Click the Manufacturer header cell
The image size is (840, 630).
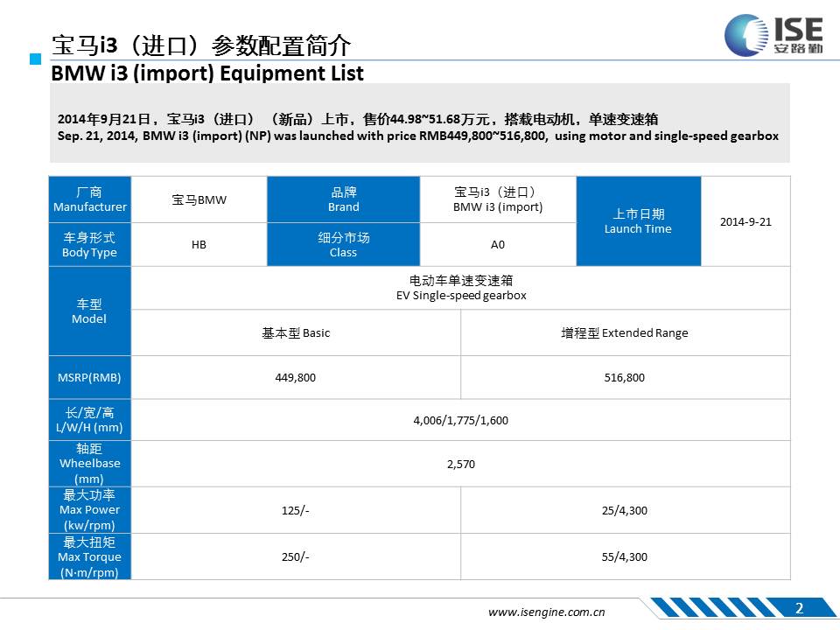[90, 199]
